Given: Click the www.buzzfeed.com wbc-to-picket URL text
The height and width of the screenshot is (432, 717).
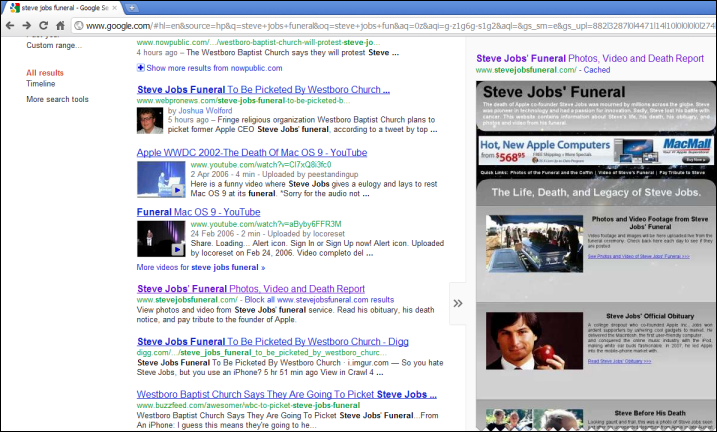Looking at the screenshot, I should (248, 405).
